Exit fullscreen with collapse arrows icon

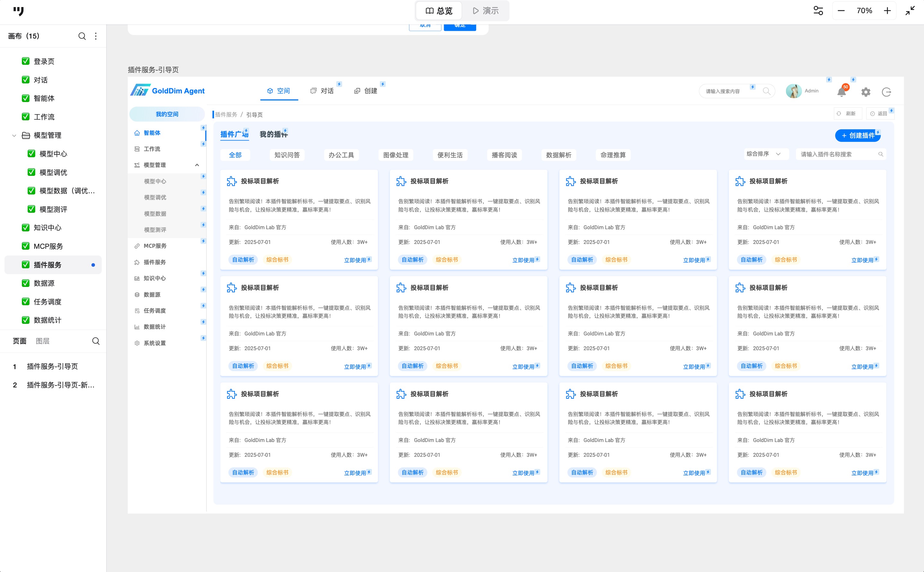(910, 11)
